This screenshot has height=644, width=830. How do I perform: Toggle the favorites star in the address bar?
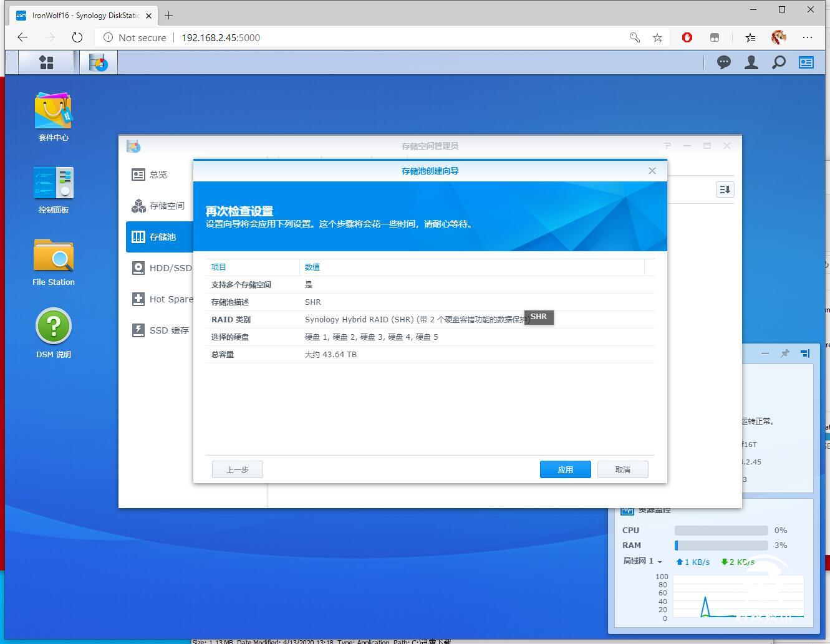pyautogui.click(x=657, y=38)
